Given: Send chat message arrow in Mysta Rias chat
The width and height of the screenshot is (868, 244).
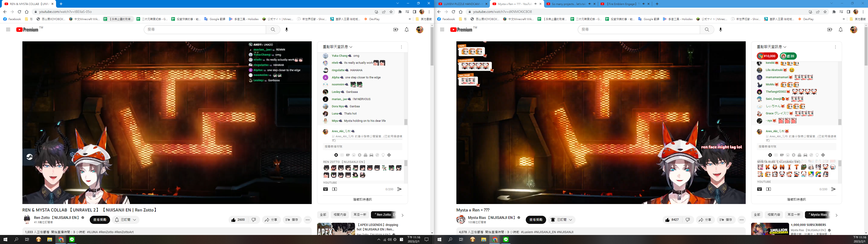Looking at the screenshot, I should point(833,189).
